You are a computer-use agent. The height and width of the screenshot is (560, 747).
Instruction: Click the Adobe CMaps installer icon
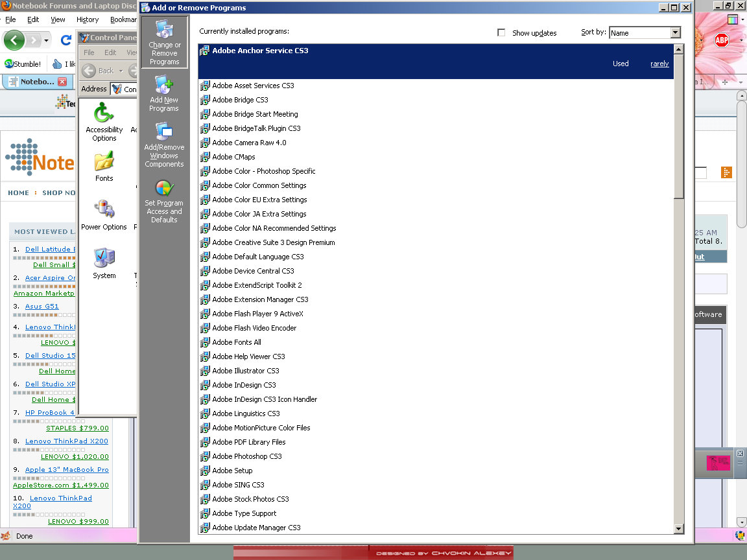204,157
